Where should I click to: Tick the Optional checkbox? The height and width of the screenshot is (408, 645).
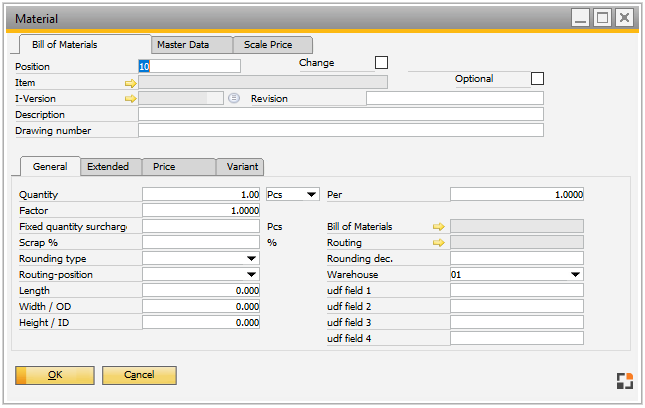click(x=537, y=79)
